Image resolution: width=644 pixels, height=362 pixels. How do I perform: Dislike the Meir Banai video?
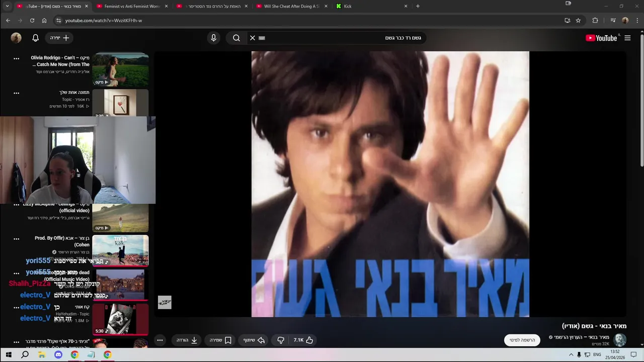pos(281,340)
